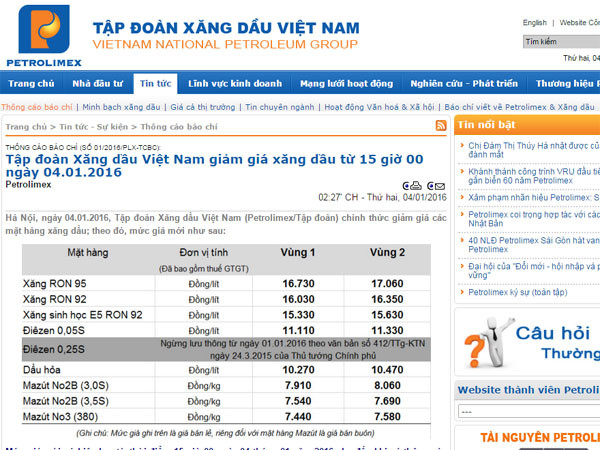Switch site language to English
600x450 pixels.
point(534,22)
